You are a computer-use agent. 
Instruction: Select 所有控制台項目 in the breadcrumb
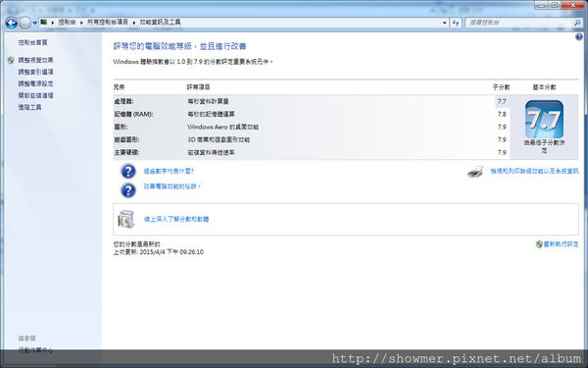[x=108, y=23]
